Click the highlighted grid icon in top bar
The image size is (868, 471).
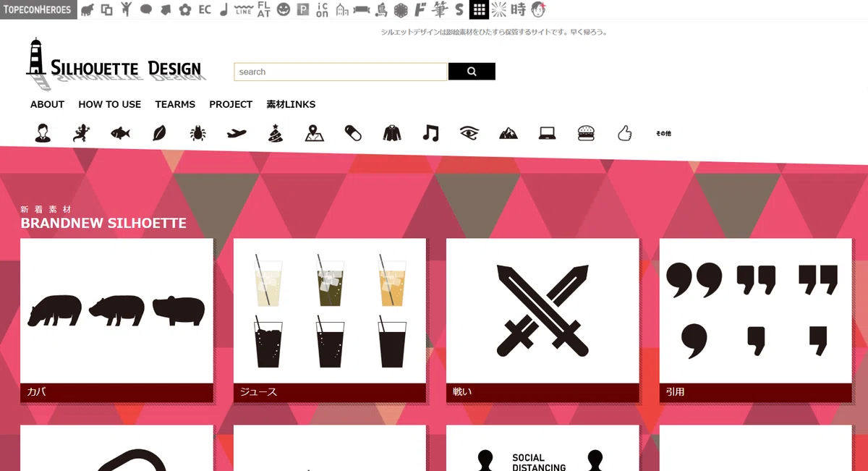pyautogui.click(x=479, y=9)
